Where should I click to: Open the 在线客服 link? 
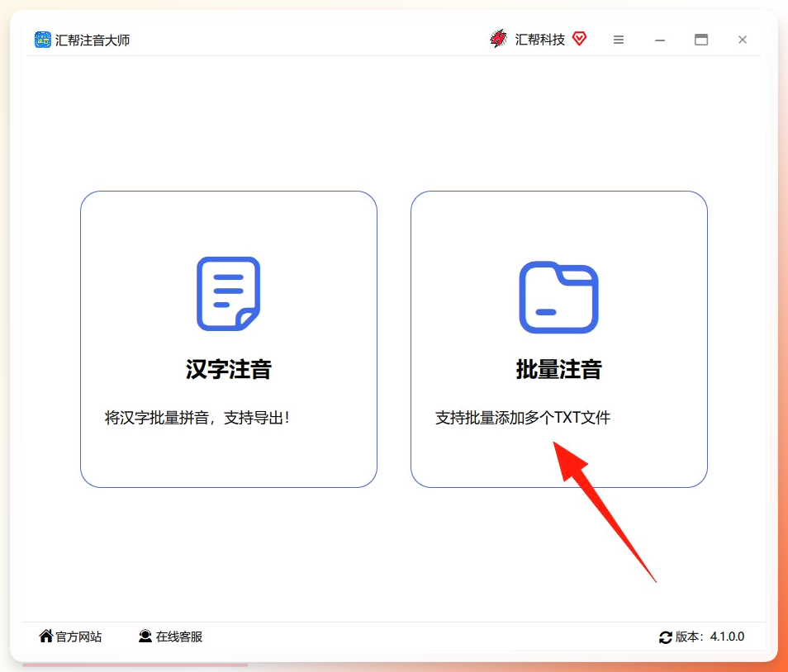coord(179,637)
